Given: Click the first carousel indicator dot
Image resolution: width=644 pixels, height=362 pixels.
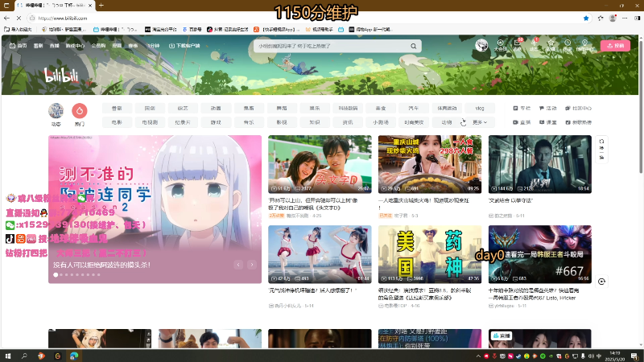Looking at the screenshot, I should [56, 275].
